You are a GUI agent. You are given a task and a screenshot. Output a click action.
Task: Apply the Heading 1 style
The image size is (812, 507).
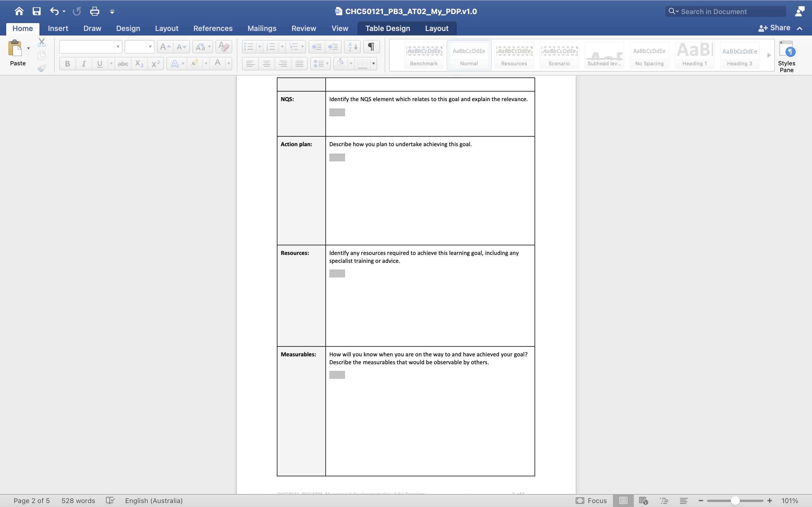(x=694, y=55)
